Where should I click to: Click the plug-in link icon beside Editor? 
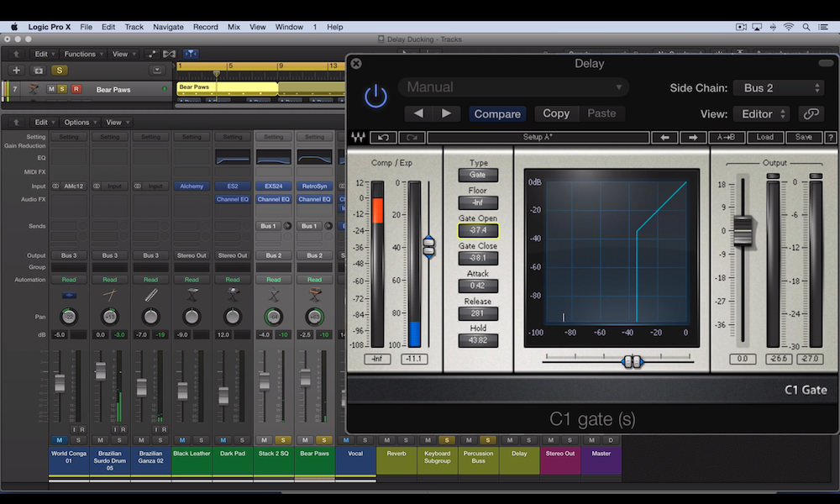811,113
